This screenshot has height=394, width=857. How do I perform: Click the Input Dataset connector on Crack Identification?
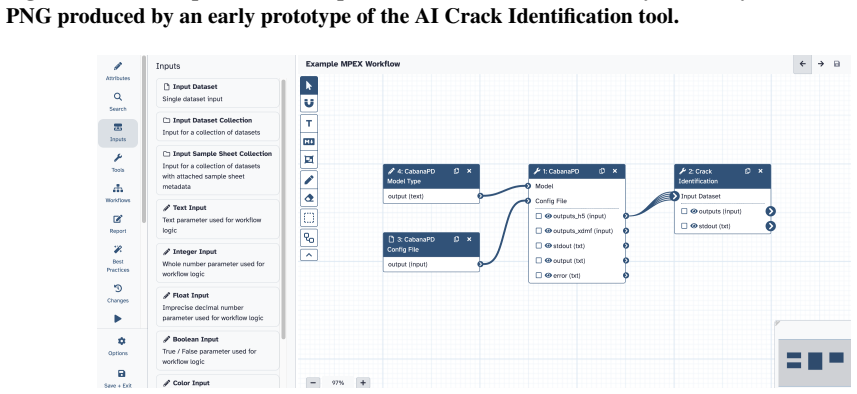click(674, 196)
